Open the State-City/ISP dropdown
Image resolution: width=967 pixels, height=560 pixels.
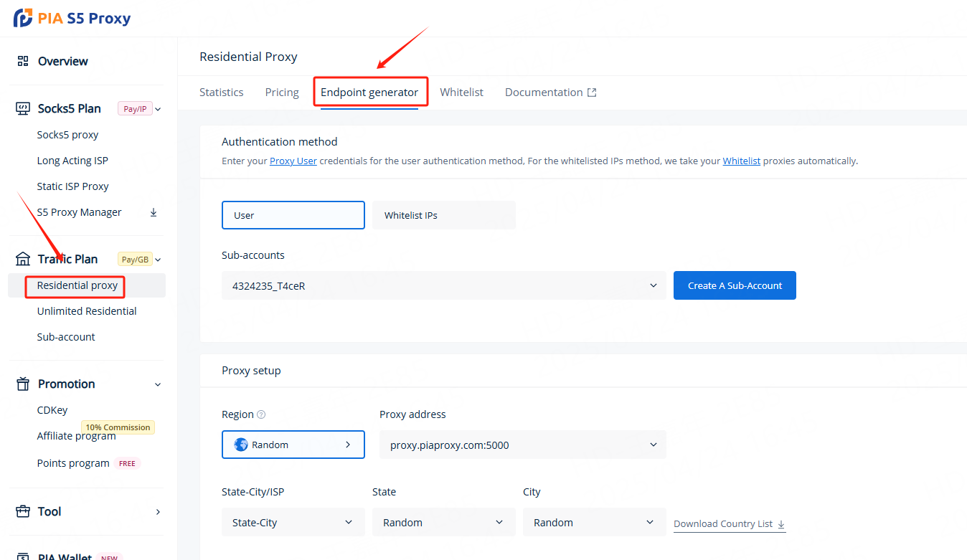293,522
